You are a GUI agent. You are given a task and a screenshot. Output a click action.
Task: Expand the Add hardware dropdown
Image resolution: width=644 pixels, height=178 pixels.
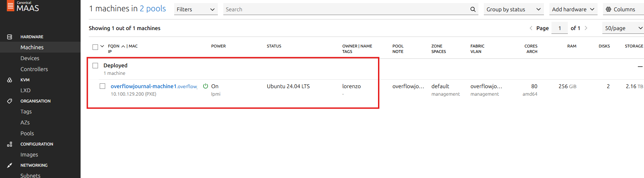tap(573, 9)
